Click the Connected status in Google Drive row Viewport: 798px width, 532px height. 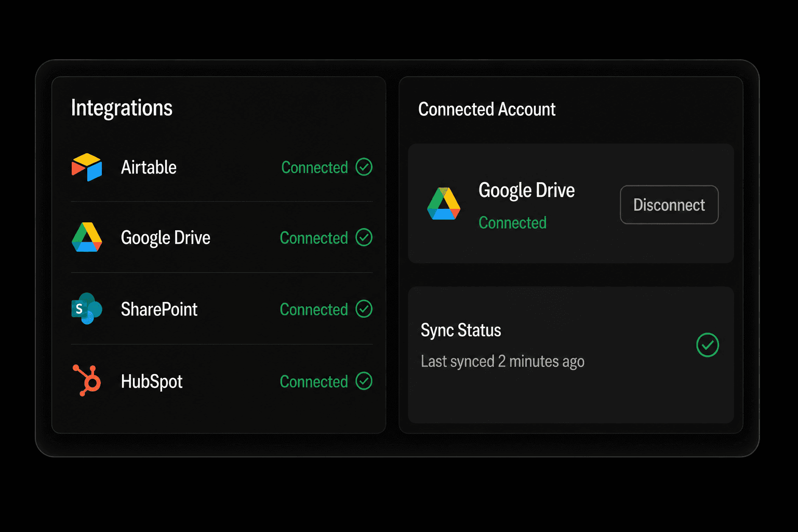pos(314,238)
